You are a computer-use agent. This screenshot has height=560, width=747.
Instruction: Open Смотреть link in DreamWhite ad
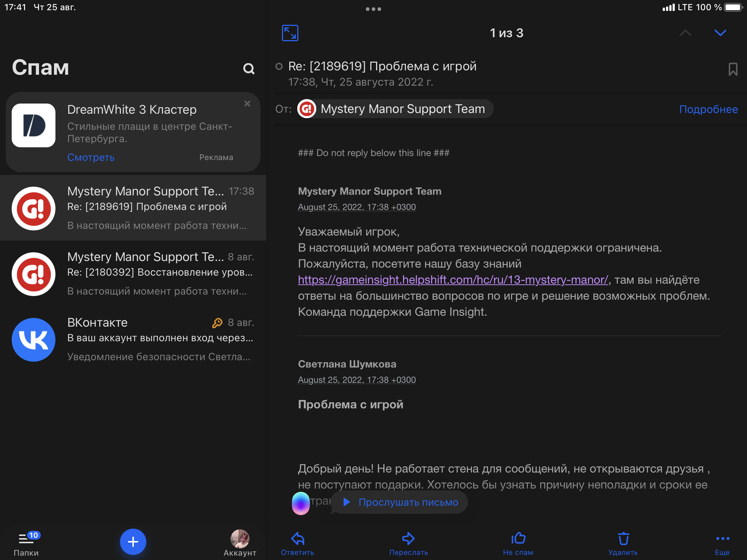[91, 157]
